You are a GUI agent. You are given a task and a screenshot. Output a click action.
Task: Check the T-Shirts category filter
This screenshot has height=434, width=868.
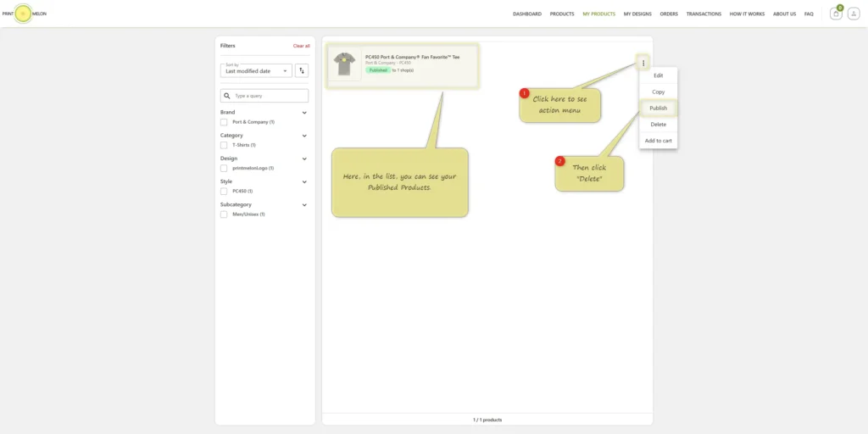[224, 145]
